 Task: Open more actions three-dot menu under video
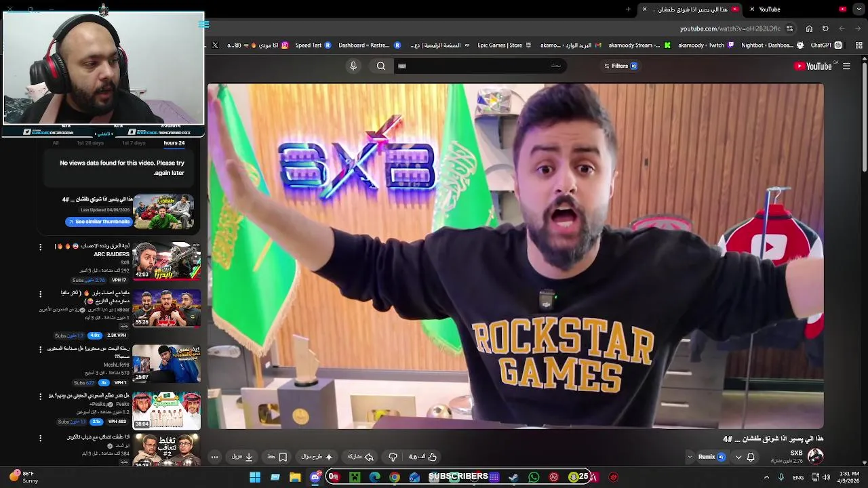(214, 457)
